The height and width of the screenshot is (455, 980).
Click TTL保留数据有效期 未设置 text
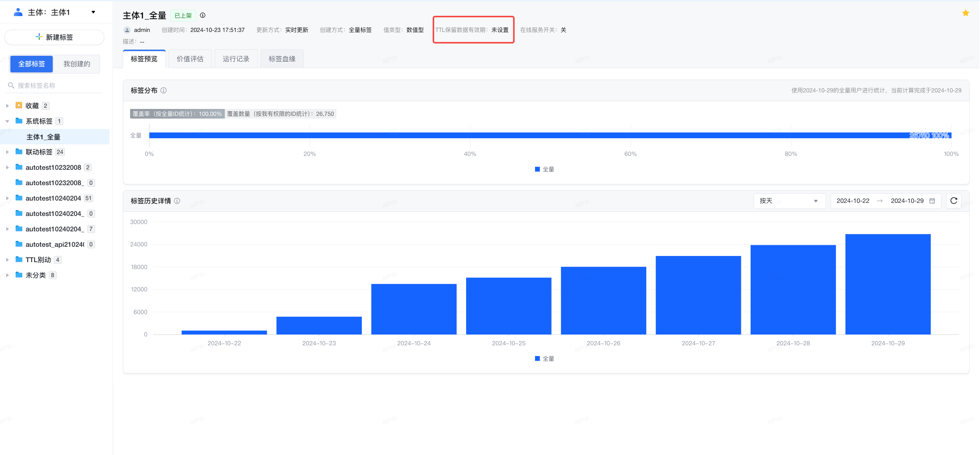pyautogui.click(x=472, y=30)
